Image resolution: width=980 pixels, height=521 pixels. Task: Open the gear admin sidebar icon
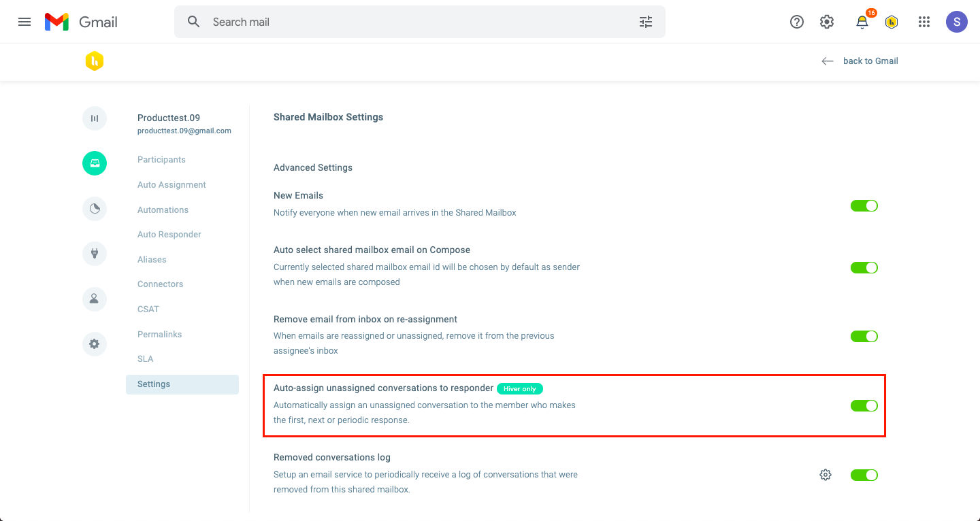coord(95,344)
